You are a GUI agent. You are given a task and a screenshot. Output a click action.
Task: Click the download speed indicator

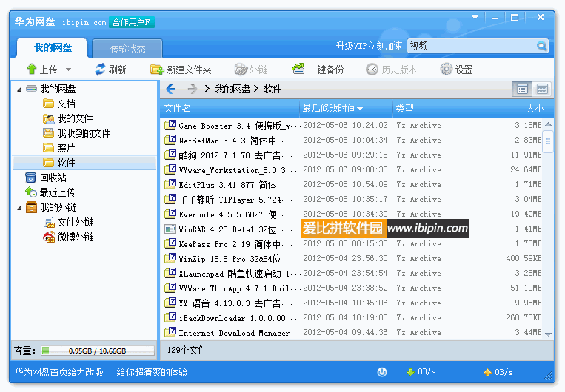421,372
